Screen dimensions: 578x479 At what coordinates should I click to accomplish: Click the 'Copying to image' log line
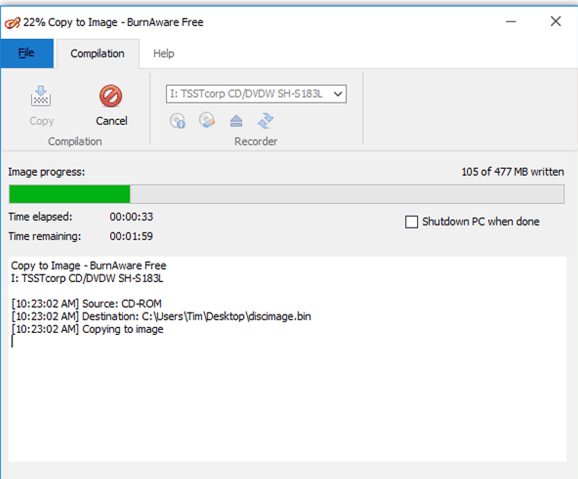pos(87,329)
